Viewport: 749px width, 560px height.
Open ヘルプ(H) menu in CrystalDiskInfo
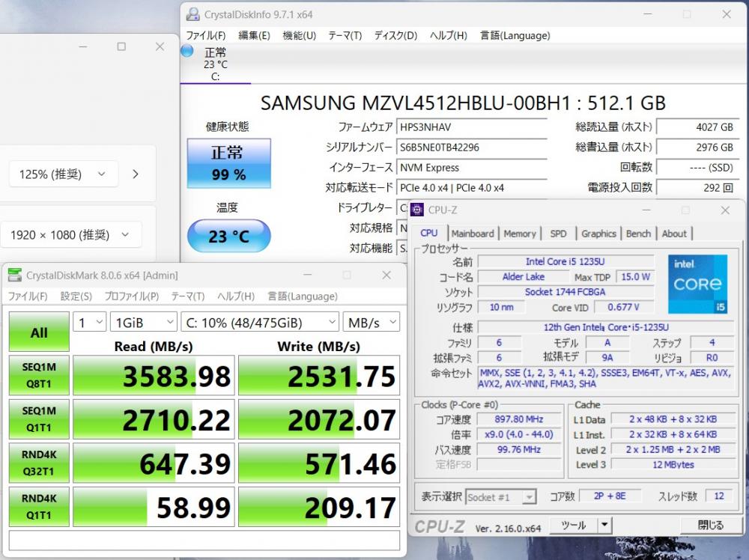click(x=449, y=35)
